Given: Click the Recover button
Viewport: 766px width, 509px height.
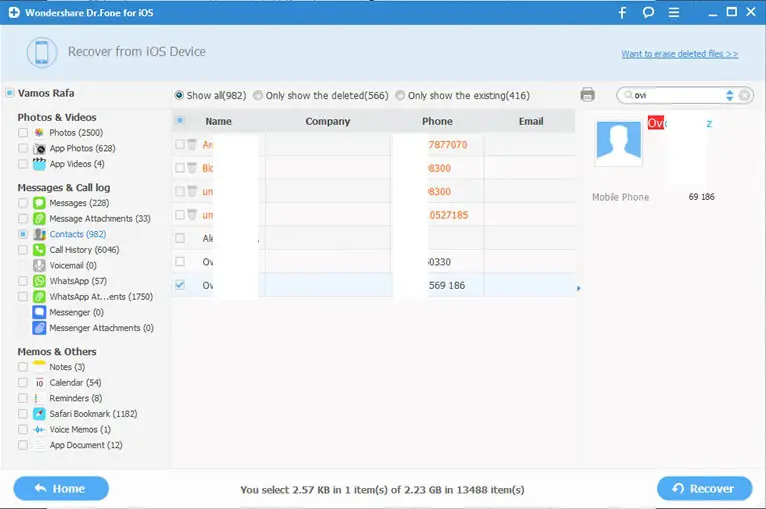Looking at the screenshot, I should pos(704,488).
